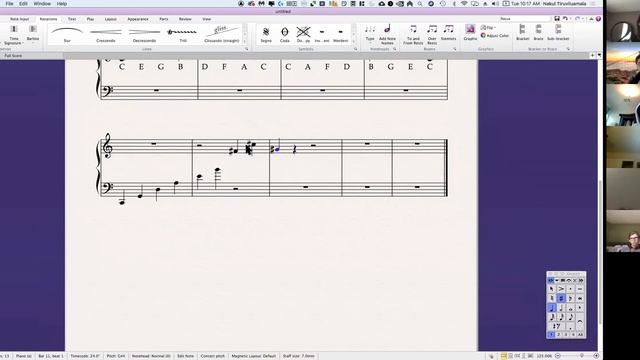Open the Layout ribbon tab

(x=111, y=19)
